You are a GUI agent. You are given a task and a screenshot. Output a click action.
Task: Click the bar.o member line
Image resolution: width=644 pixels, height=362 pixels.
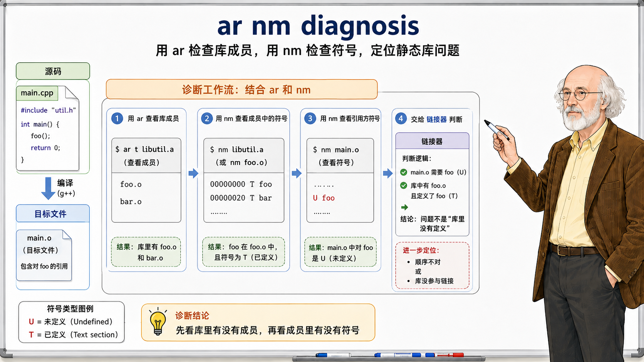pyautogui.click(x=131, y=202)
